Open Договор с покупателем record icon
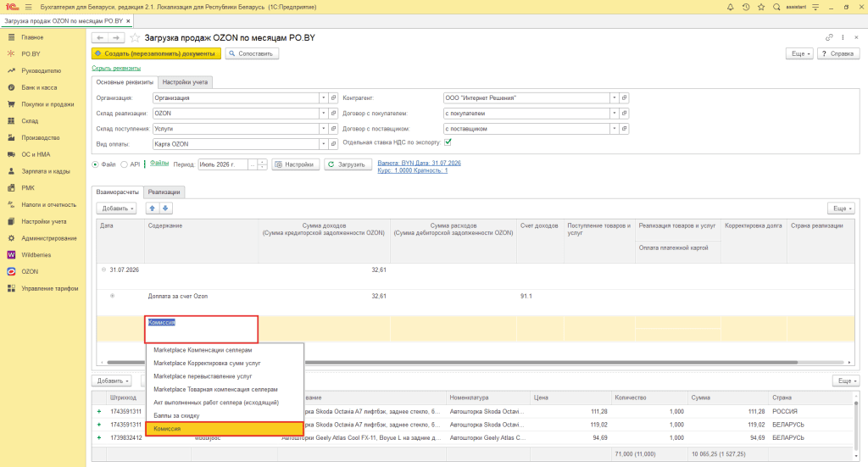 (x=624, y=114)
